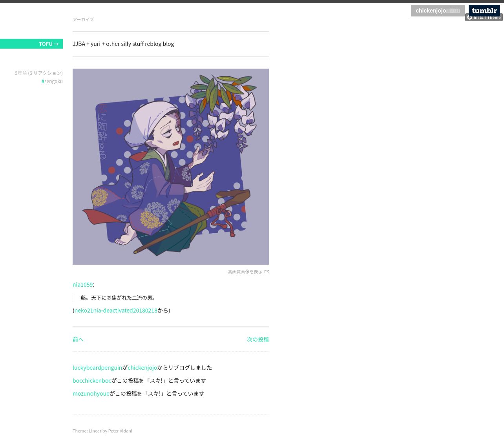The width and height of the screenshot is (504, 447).
Task: Open chickenjojo link in reblog note
Action: coord(142,368)
